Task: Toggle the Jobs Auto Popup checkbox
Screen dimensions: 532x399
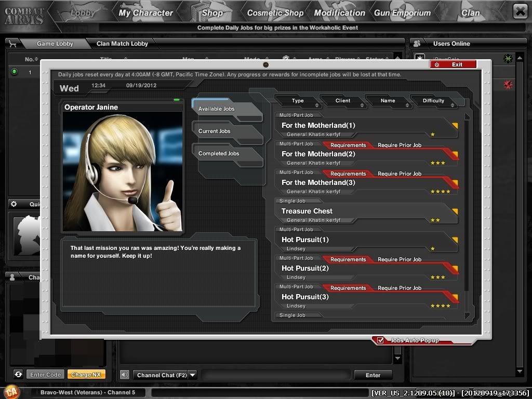Action: [x=381, y=340]
